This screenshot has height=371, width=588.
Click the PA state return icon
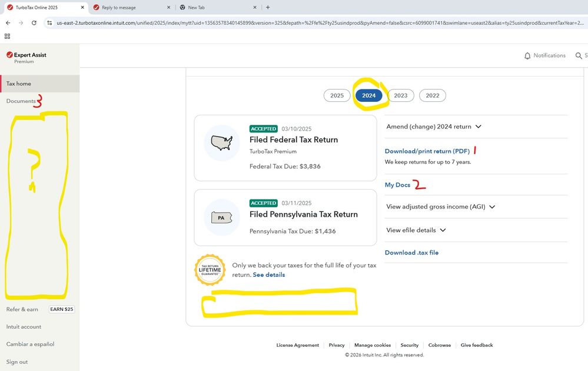[222, 217]
